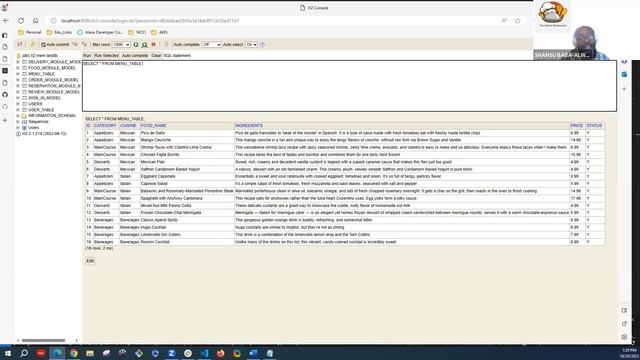The width and height of the screenshot is (640, 360).
Task: Expand the MENU_TABLE node
Action: 18,74
